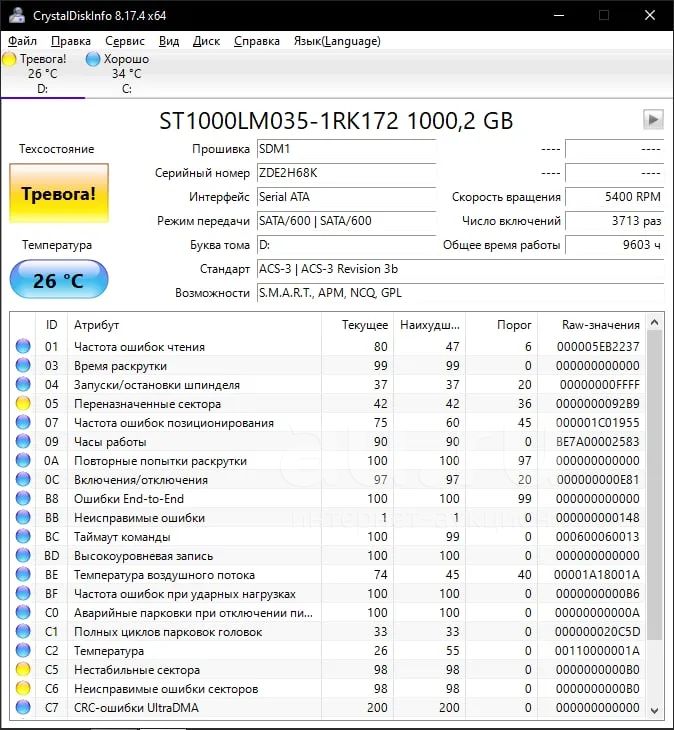Click yellow icon for C5 Нестабильные сектора
The height and width of the screenshot is (730, 674).
(x=23, y=669)
